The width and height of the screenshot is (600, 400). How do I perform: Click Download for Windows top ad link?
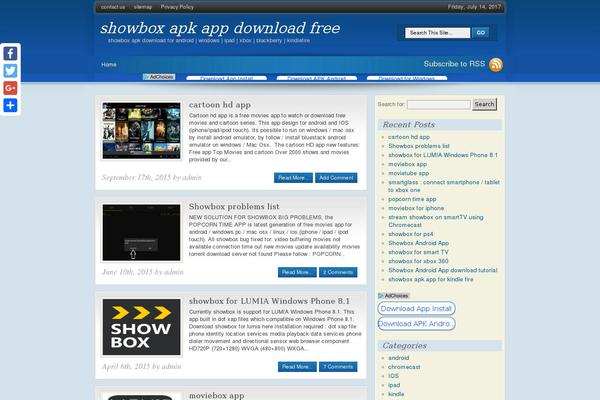click(x=407, y=78)
